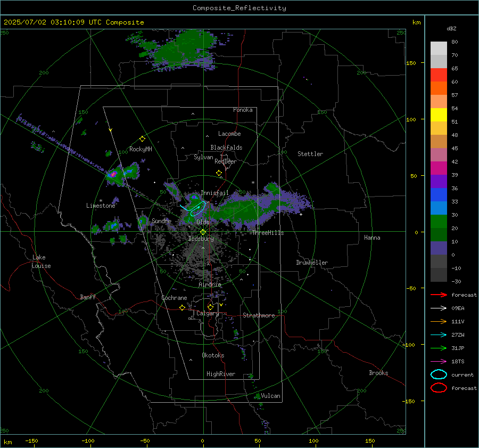Image resolution: width=479 pixels, height=448 pixels.
Task: Click the Cochrane label
Action: tap(174, 298)
